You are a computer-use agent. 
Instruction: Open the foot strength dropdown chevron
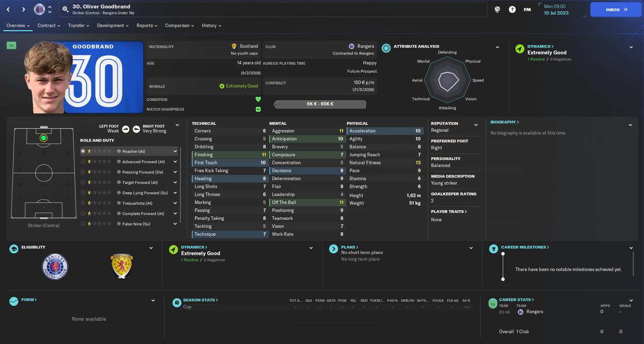[x=177, y=125]
